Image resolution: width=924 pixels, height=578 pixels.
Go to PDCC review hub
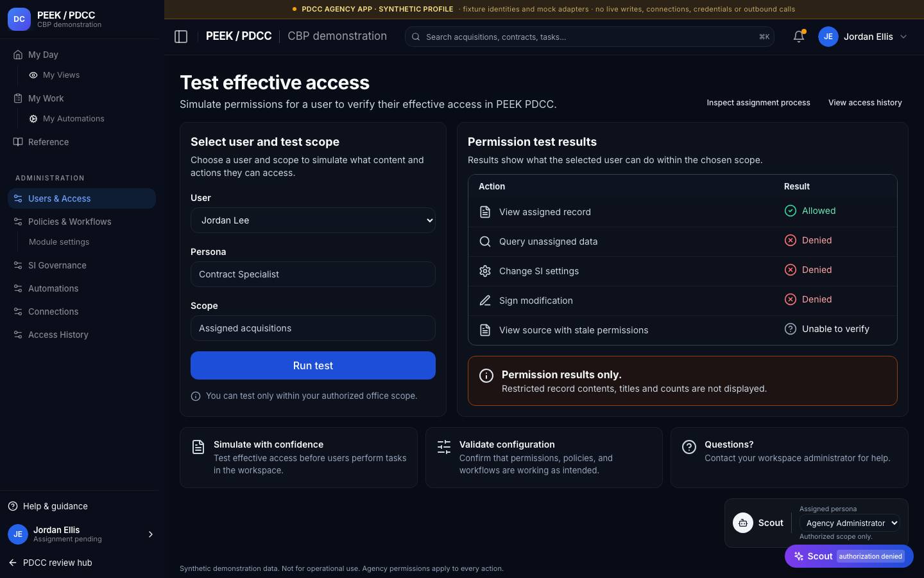50,563
